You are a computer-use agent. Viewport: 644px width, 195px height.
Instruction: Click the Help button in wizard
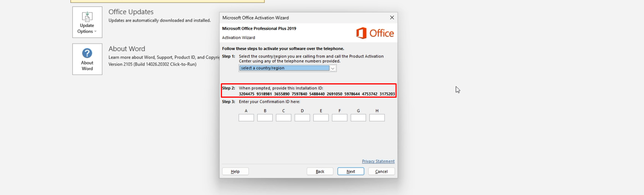[x=235, y=171]
